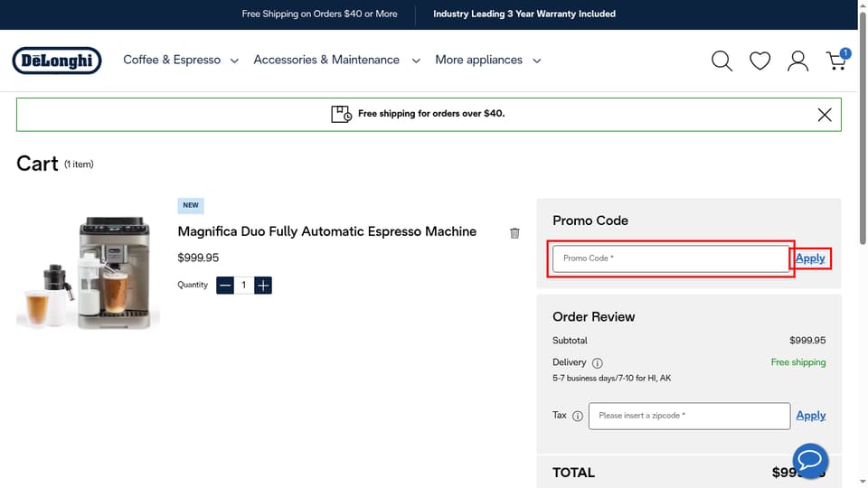Open the shopping cart icon
Image resolution: width=868 pixels, height=488 pixels.
836,61
